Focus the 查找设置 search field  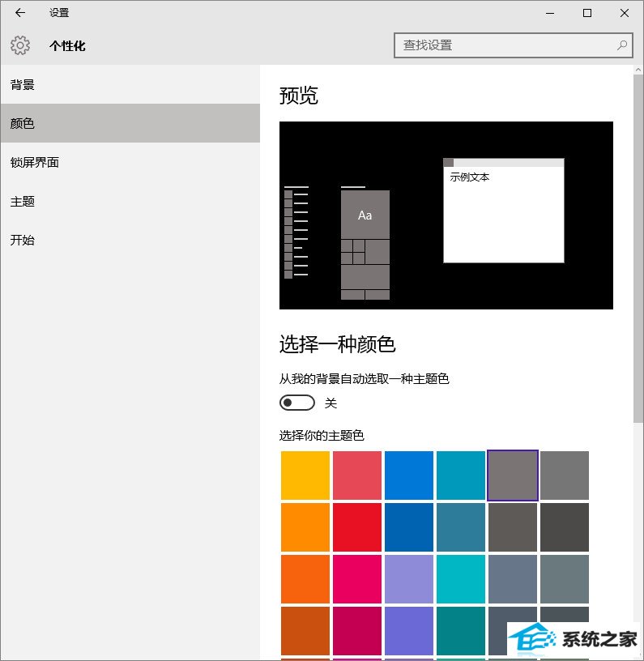(x=514, y=45)
